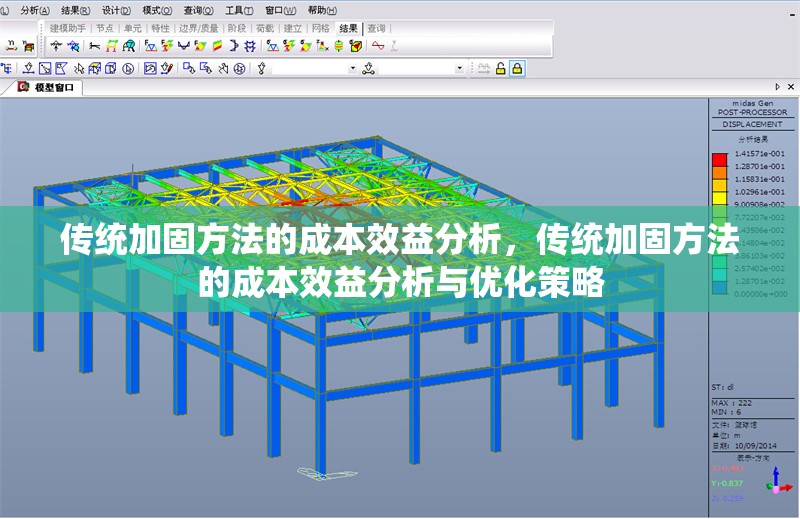The width and height of the screenshot is (800, 519).
Task: Close the model window tab panel
Action: (x=792, y=88)
